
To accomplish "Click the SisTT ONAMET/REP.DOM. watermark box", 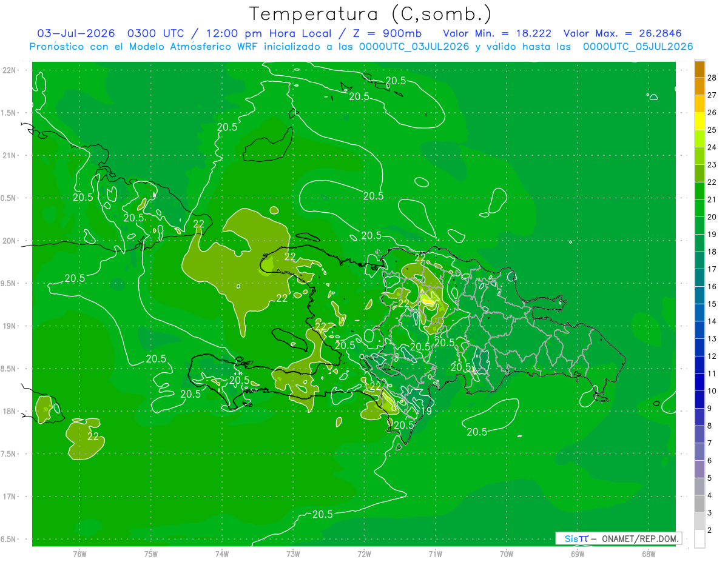I will tap(619, 538).
